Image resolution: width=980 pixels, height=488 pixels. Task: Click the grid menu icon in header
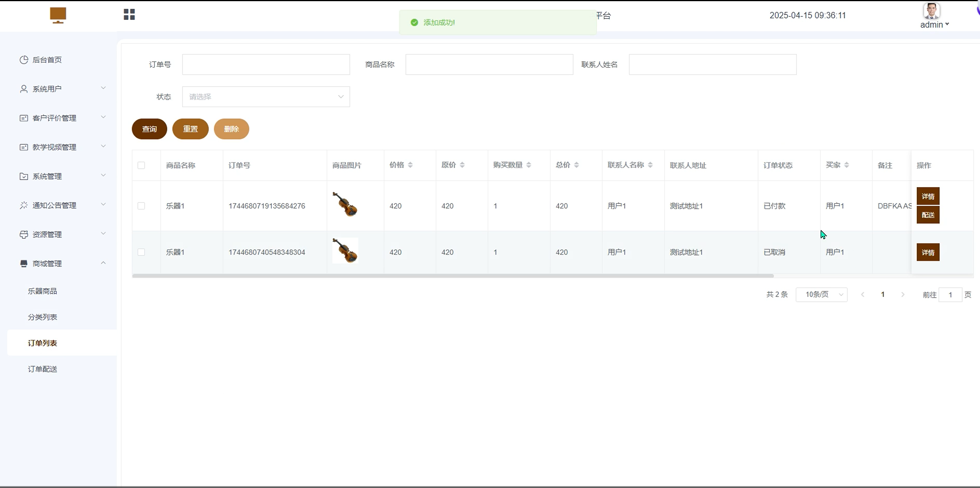click(x=129, y=14)
